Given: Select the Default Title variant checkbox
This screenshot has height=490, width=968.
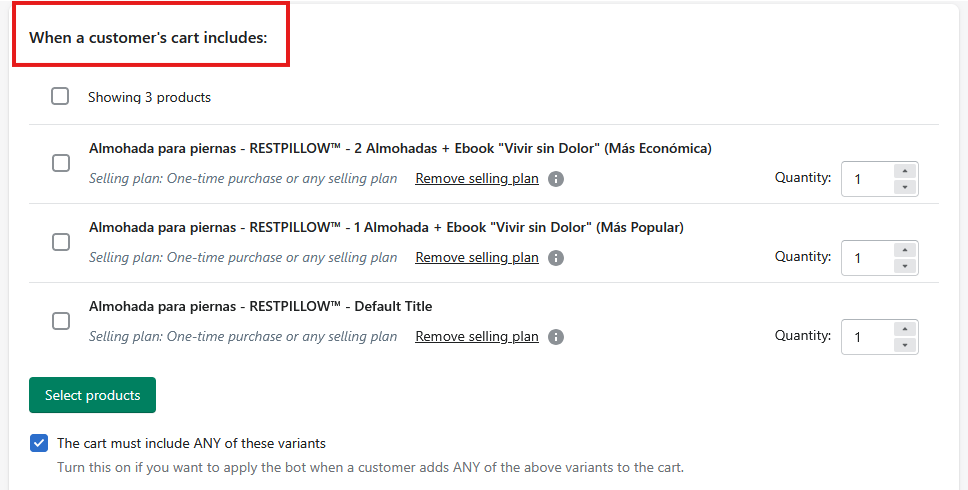Looking at the screenshot, I should (x=61, y=321).
